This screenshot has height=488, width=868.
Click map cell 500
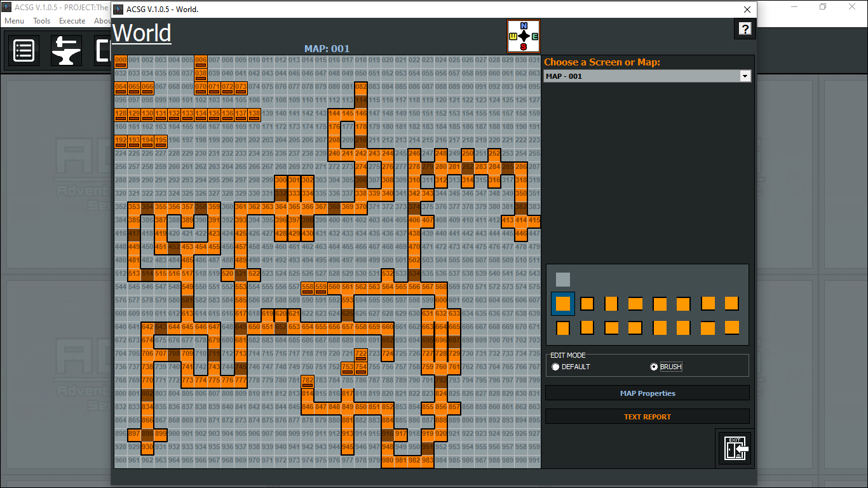click(388, 262)
